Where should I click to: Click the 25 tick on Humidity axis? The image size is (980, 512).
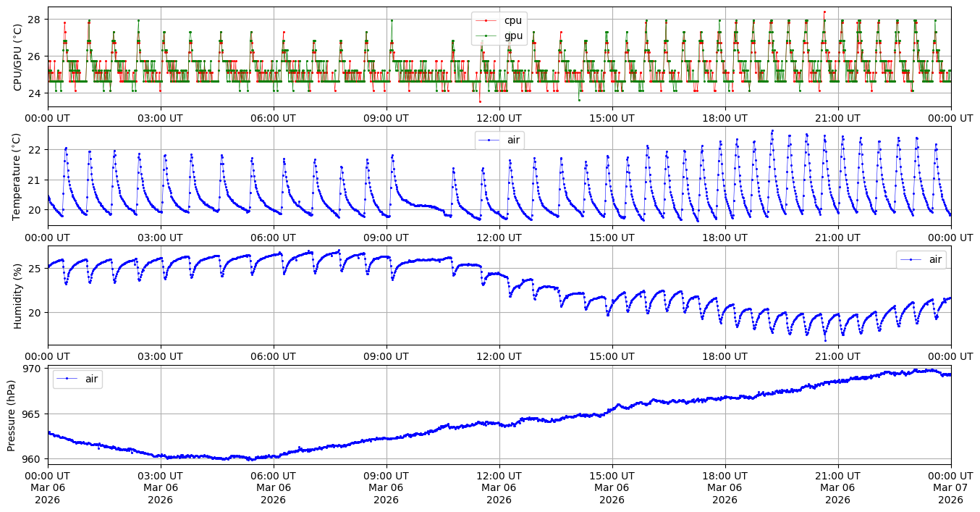(x=36, y=269)
